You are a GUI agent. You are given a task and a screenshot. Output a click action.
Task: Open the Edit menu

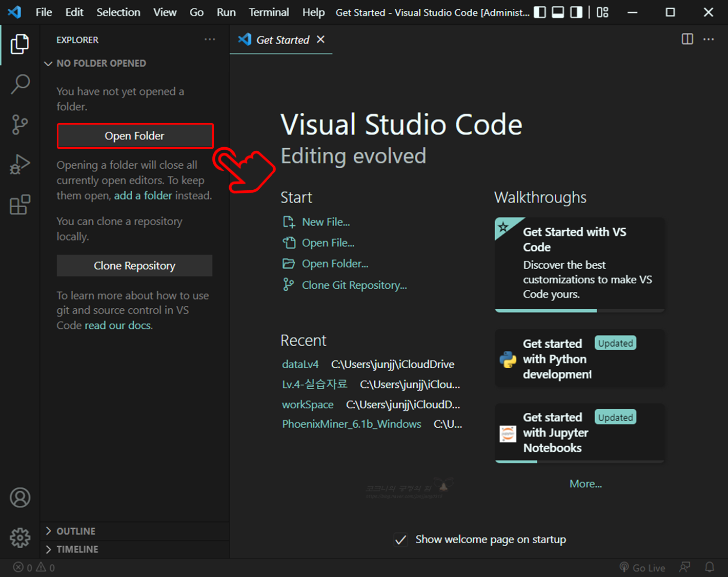pos(74,12)
